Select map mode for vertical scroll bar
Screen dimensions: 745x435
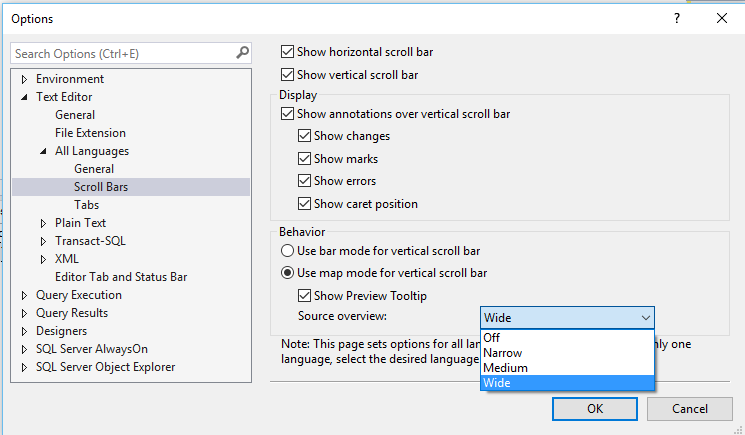point(287,273)
